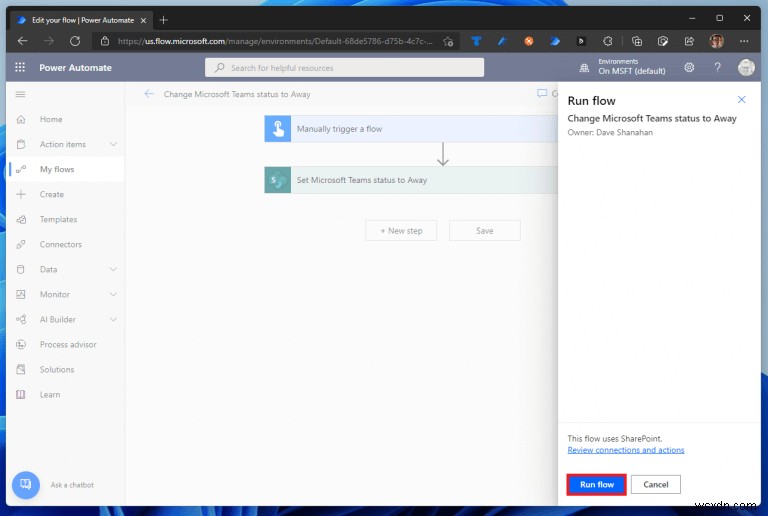Open Create in sidebar
Screen dimensions: 768x516
[x=52, y=194]
